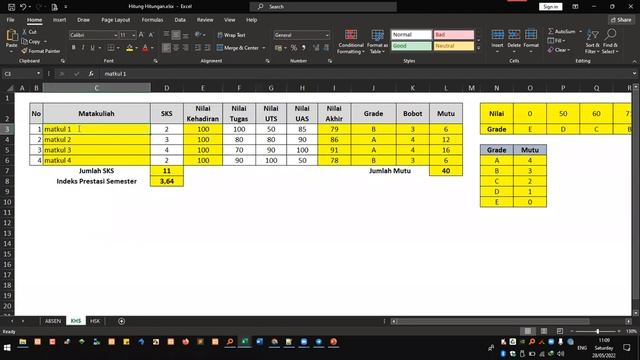Click the font color red A swatch
The height and width of the screenshot is (360, 640).
coord(145,48)
